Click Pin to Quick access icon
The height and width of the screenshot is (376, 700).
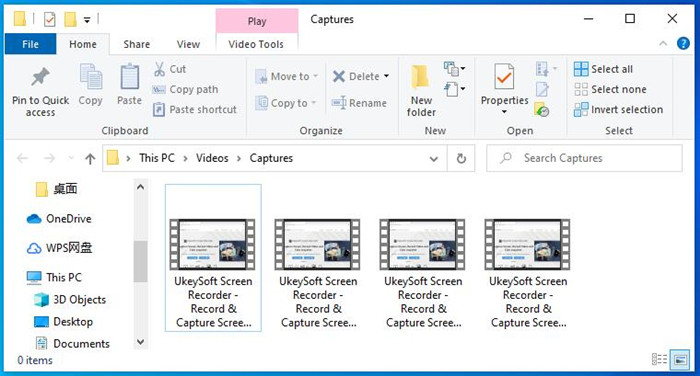(x=40, y=77)
